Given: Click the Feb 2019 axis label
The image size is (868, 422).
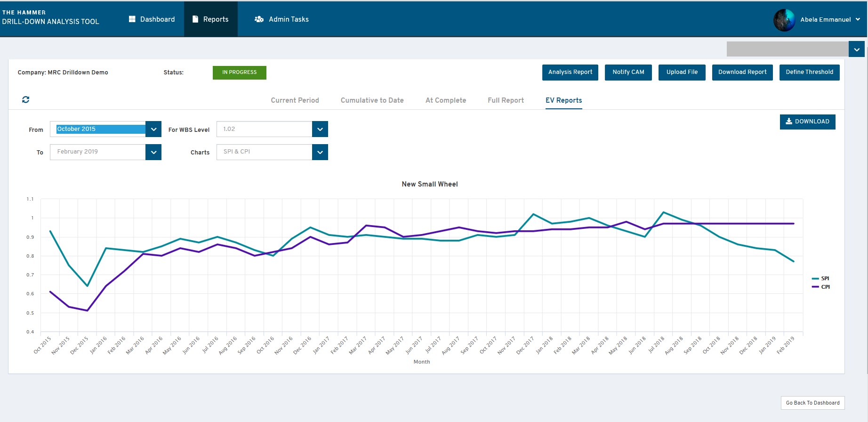Looking at the screenshot, I should (x=786, y=345).
